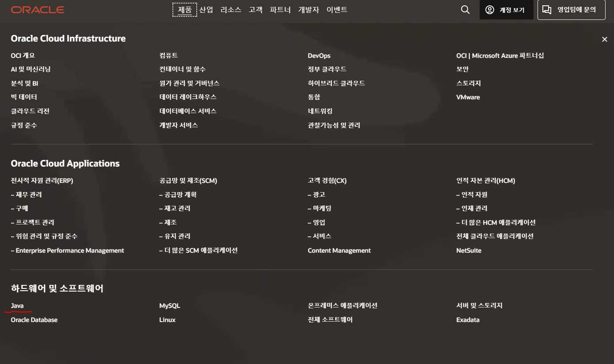Open the search magnifier icon

[465, 10]
